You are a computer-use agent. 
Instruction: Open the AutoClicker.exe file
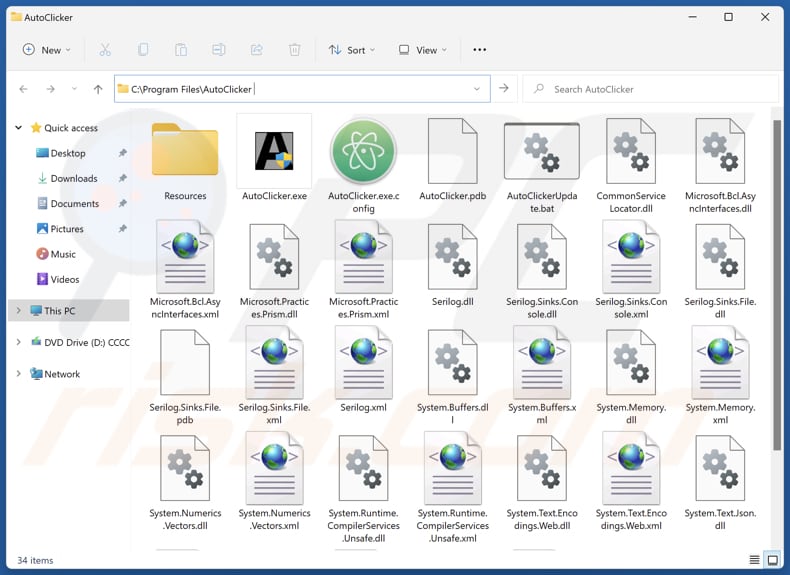tap(274, 157)
